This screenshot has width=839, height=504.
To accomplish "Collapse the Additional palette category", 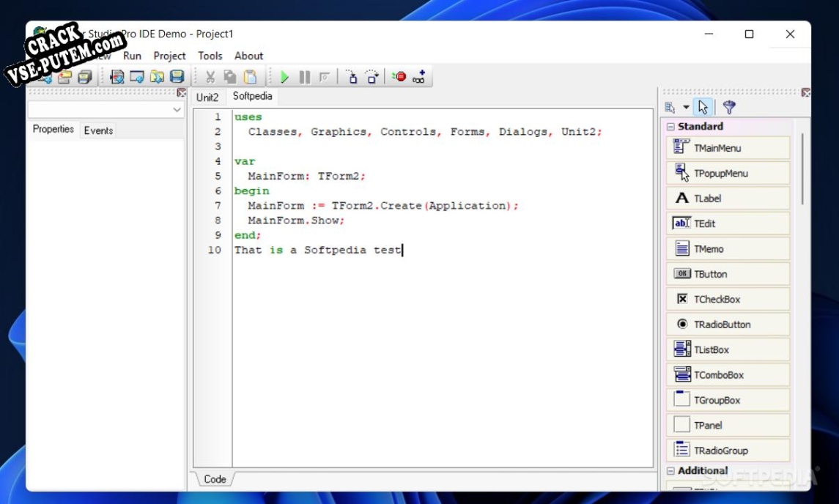I will pos(670,471).
